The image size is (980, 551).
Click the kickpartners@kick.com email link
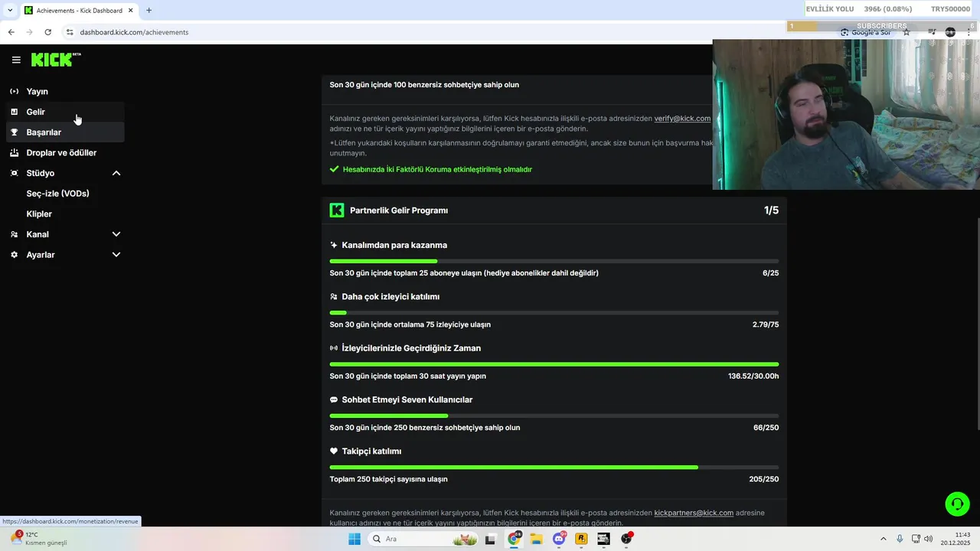click(694, 513)
